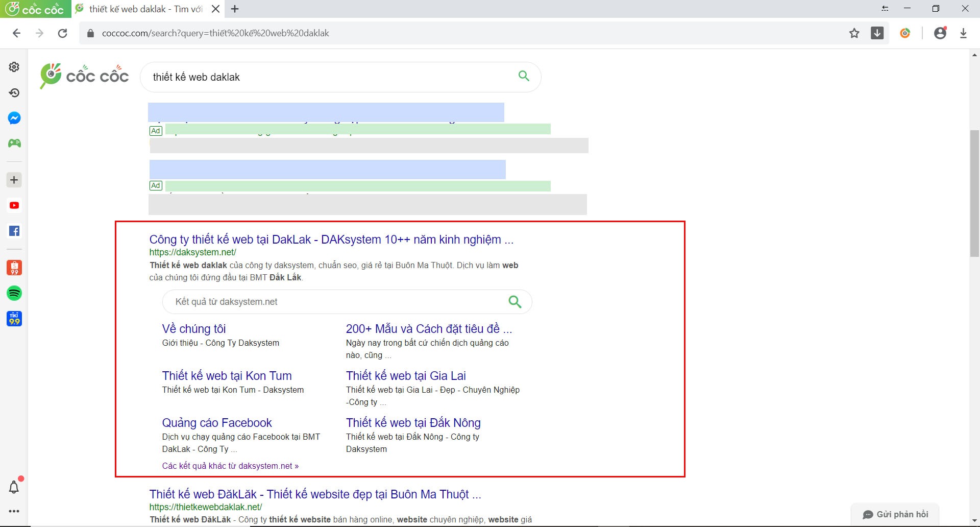
Task: Open 'Thiết kế web tại Gia Lai' sitelink
Action: 406,376
